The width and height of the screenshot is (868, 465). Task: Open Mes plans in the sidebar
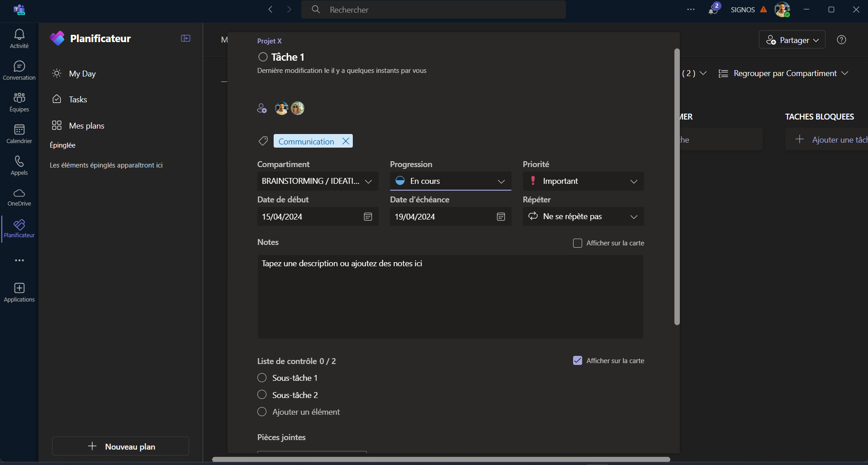coord(86,126)
